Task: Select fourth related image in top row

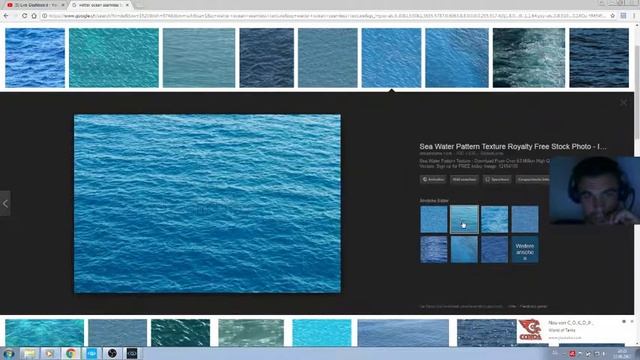Action: pyautogui.click(x=524, y=219)
